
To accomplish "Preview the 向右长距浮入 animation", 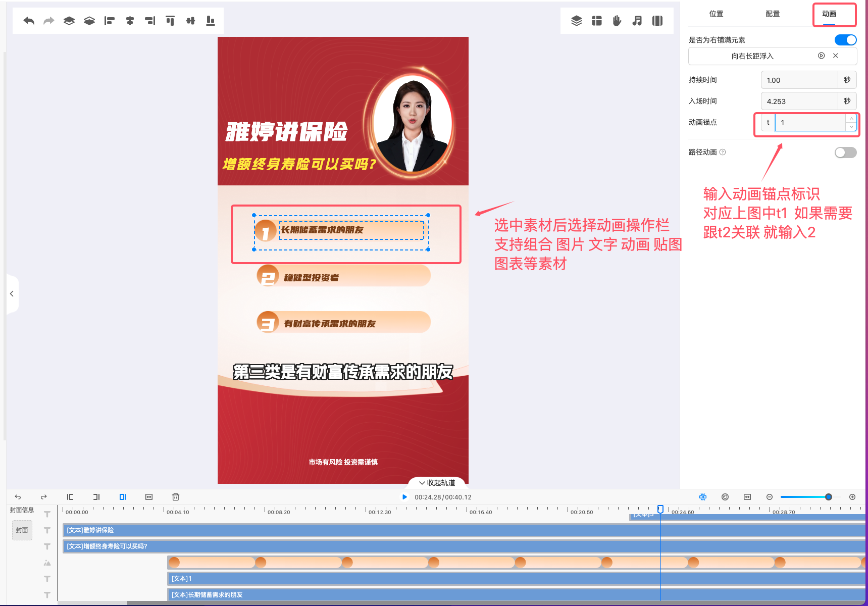I will tap(822, 56).
